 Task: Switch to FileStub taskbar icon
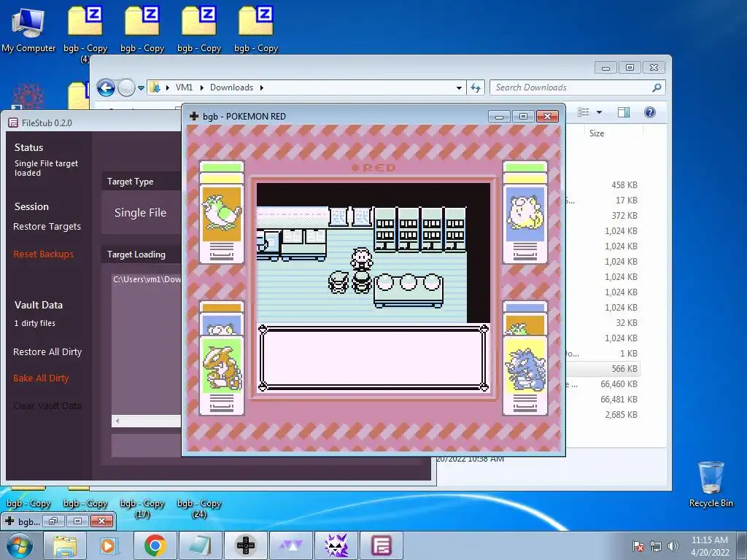pyautogui.click(x=381, y=545)
